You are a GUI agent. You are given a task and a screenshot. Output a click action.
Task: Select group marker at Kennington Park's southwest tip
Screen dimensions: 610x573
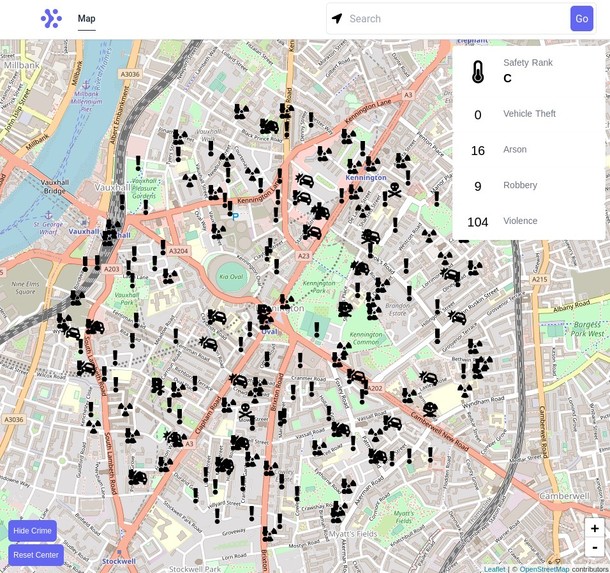tap(287, 301)
